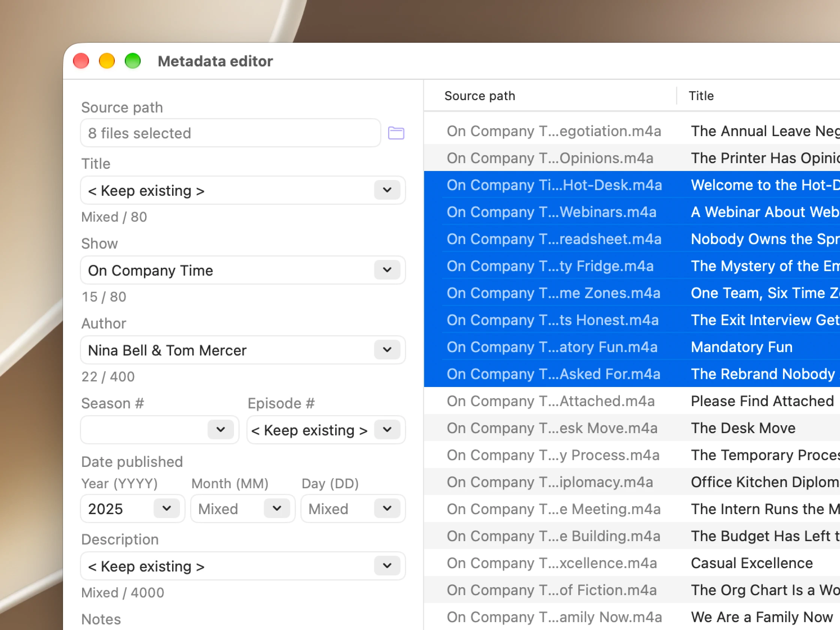Expand the Title dropdown arrow
The image size is (840, 630).
point(387,190)
